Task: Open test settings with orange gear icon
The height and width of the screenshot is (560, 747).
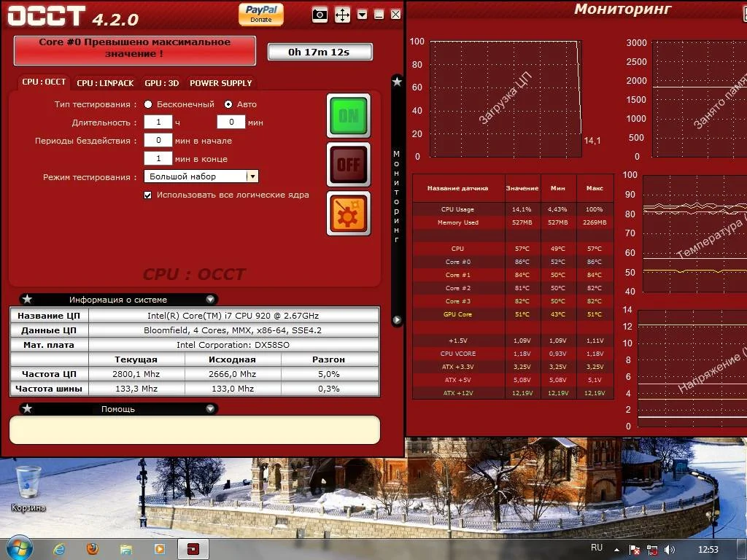Action: click(349, 214)
